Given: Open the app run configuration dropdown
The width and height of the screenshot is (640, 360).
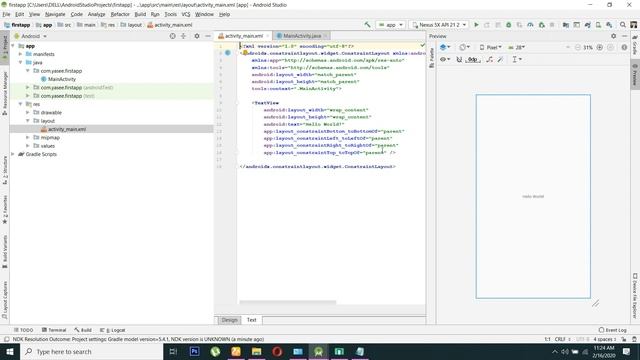Looking at the screenshot, I should coord(391,25).
